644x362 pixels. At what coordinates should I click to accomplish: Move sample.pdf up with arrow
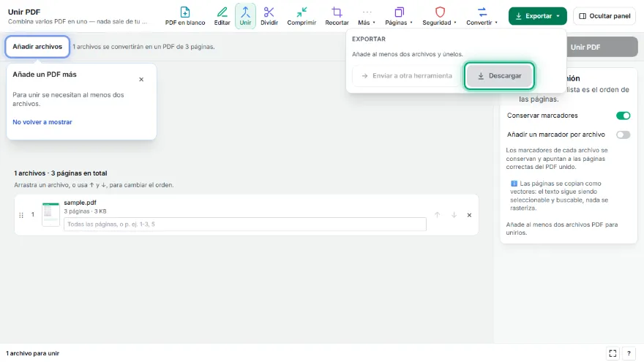point(438,215)
